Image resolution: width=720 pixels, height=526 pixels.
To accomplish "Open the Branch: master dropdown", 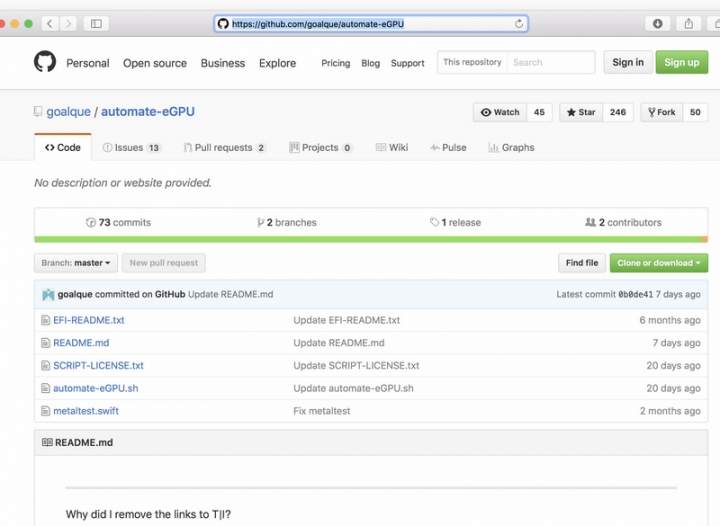I will (76, 263).
